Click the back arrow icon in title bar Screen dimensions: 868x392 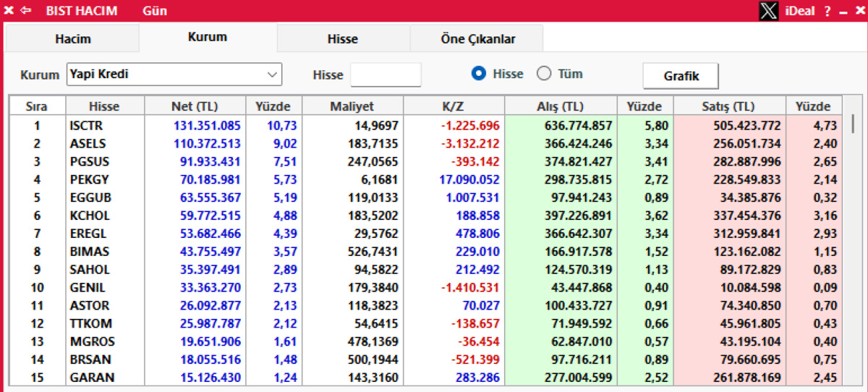click(26, 11)
